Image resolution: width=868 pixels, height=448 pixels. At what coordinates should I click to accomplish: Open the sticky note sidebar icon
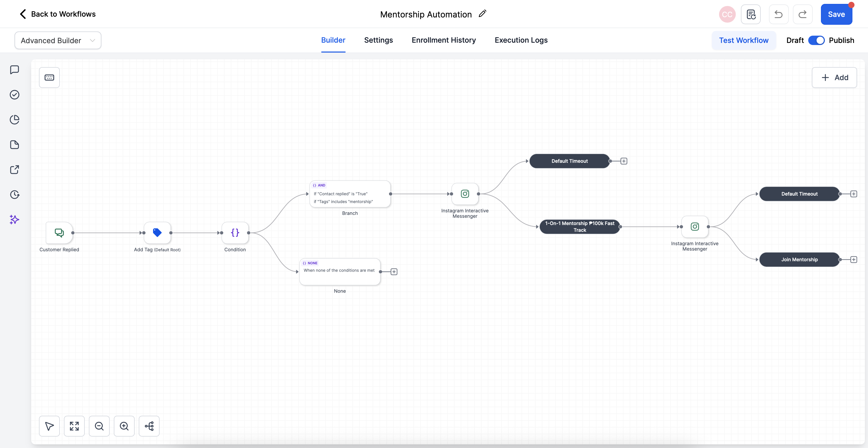coord(15,145)
